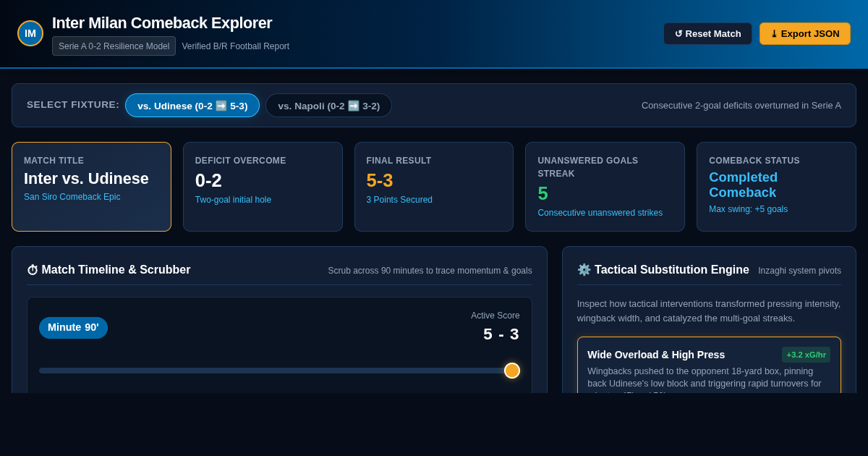The height and width of the screenshot is (456, 868).
Task: Click the Verified B/R Football Report text
Action: tap(235, 46)
